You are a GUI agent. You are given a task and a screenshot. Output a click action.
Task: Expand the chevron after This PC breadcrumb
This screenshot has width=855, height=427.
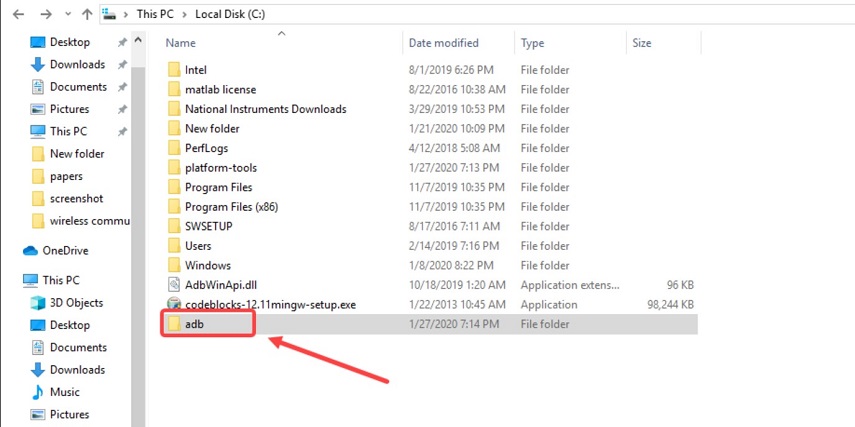click(x=184, y=14)
